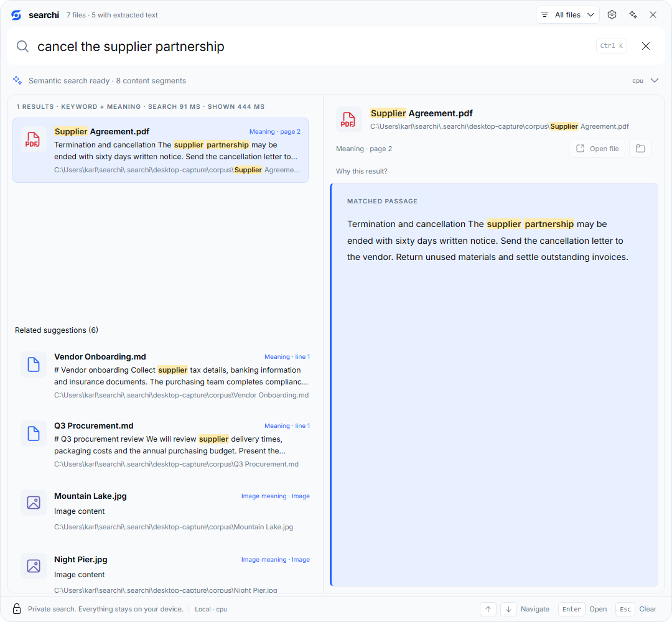Click the up arrow navigate key

click(x=488, y=609)
